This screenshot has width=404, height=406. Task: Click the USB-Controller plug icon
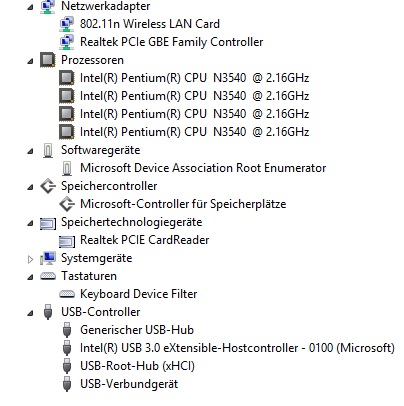point(48,312)
